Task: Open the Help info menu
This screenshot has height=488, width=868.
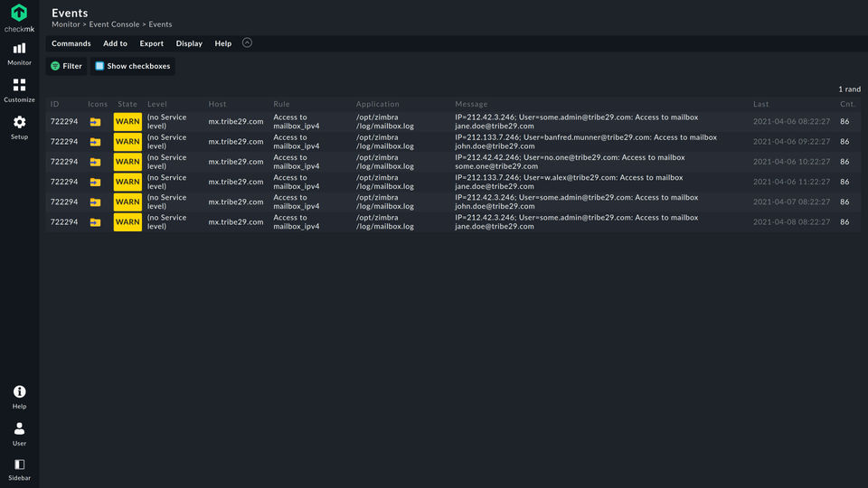Action: (x=19, y=397)
